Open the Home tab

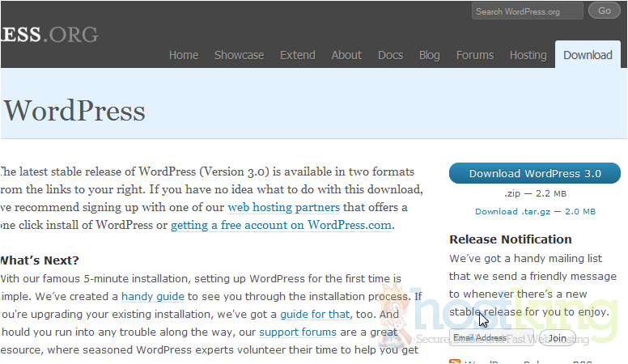(x=184, y=55)
